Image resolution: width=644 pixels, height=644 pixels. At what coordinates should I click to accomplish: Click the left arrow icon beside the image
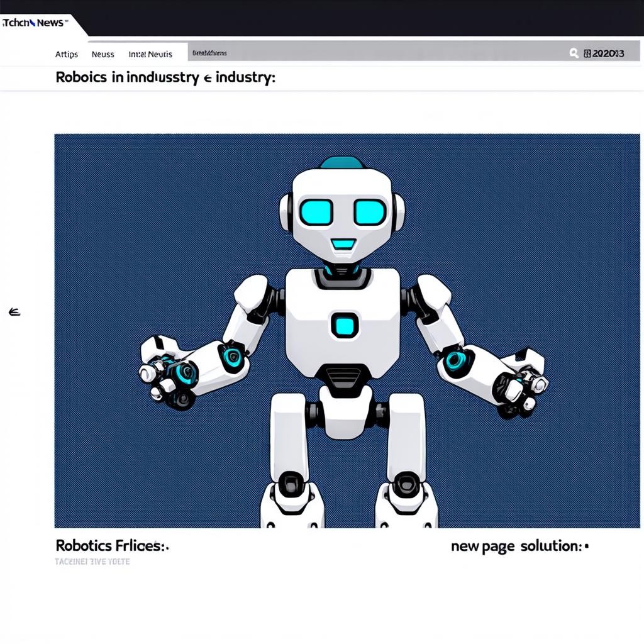(x=14, y=311)
